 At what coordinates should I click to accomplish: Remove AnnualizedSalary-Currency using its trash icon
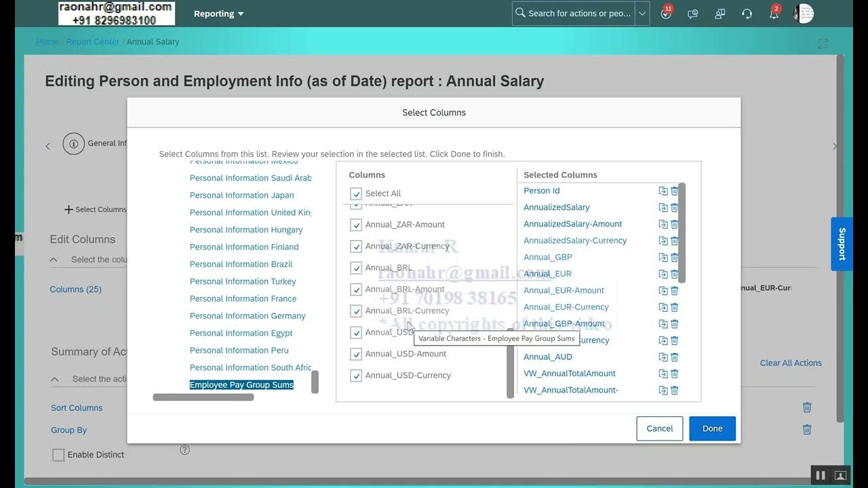[x=675, y=241]
